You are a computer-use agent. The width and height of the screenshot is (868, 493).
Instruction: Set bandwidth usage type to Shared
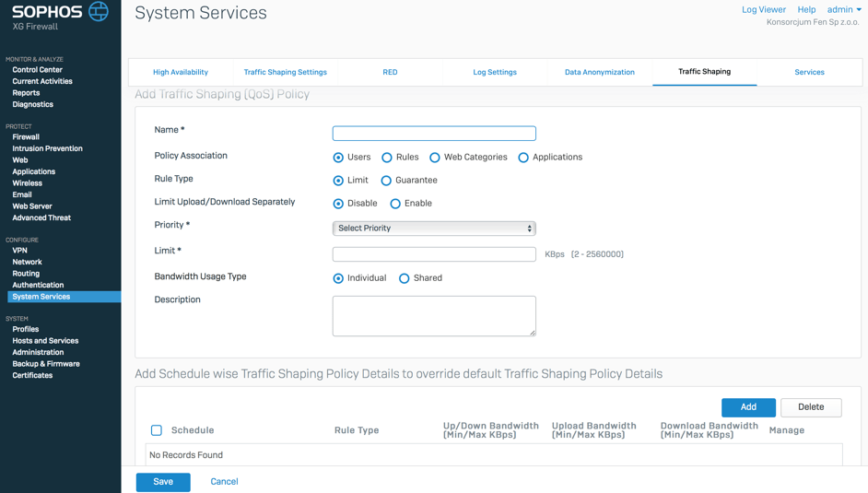pyautogui.click(x=405, y=278)
